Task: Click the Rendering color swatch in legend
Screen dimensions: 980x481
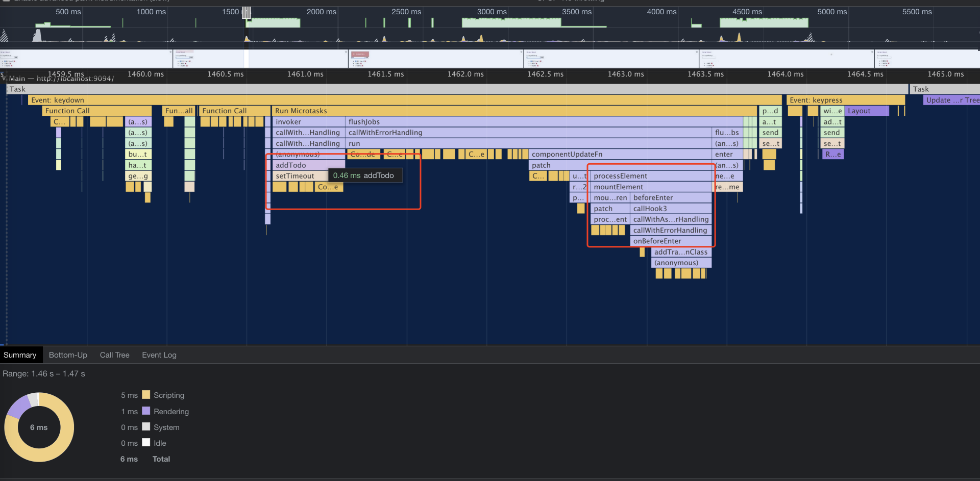Action: coord(146,411)
